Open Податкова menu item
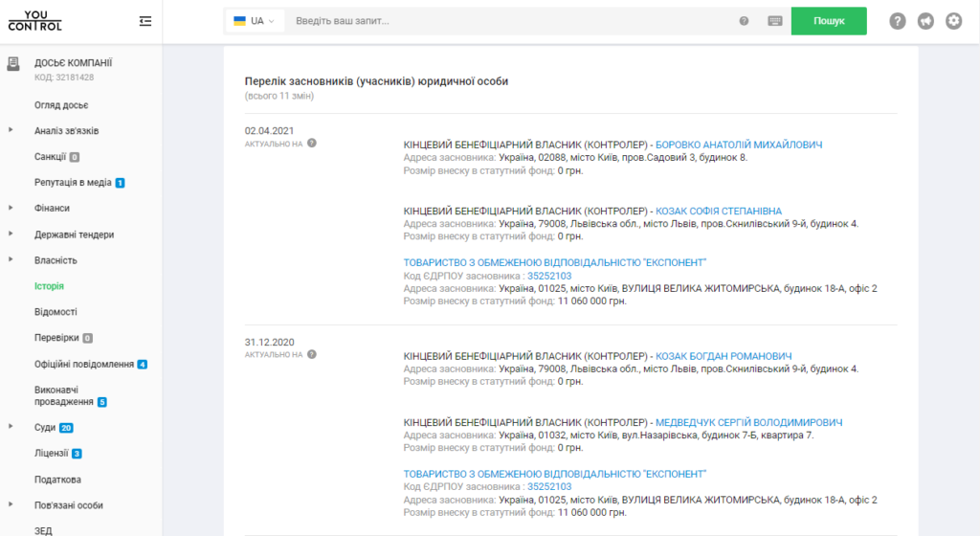 (x=57, y=480)
